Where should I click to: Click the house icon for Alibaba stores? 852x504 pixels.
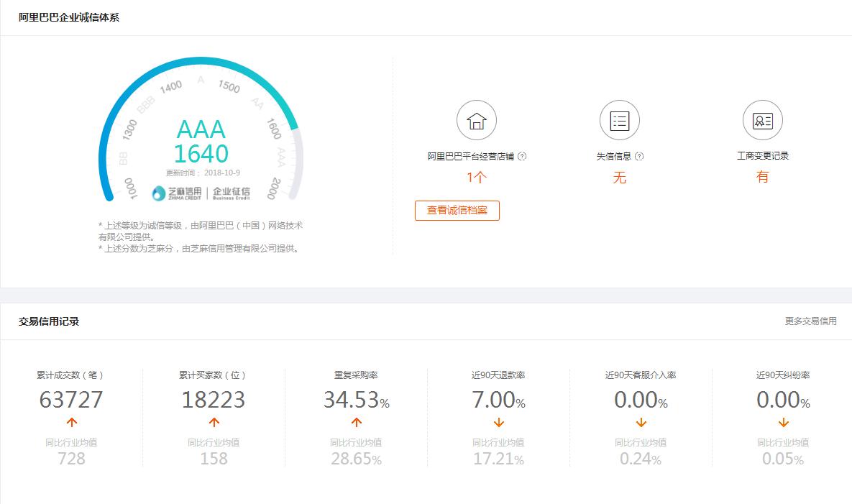pyautogui.click(x=477, y=120)
